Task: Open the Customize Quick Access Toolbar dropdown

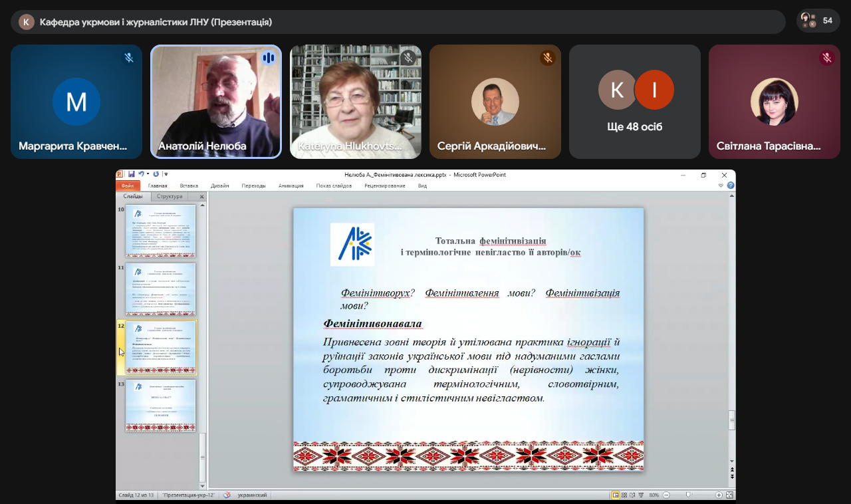Action: tap(166, 174)
